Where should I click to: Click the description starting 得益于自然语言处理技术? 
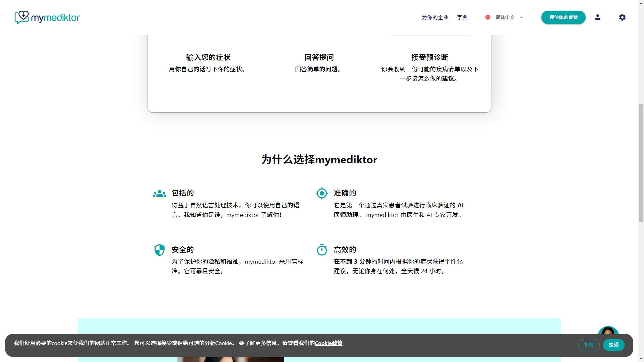click(235, 210)
